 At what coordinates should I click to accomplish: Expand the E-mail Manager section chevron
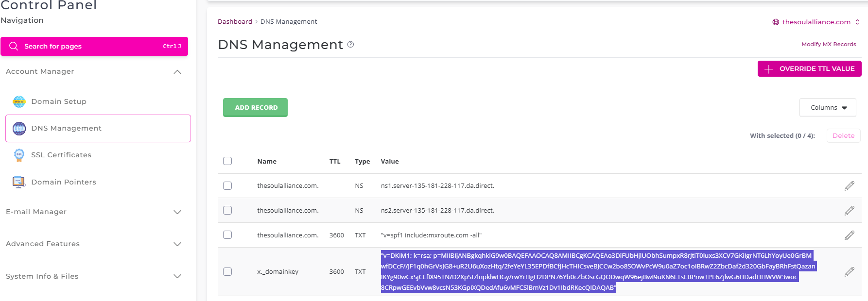[177, 212]
